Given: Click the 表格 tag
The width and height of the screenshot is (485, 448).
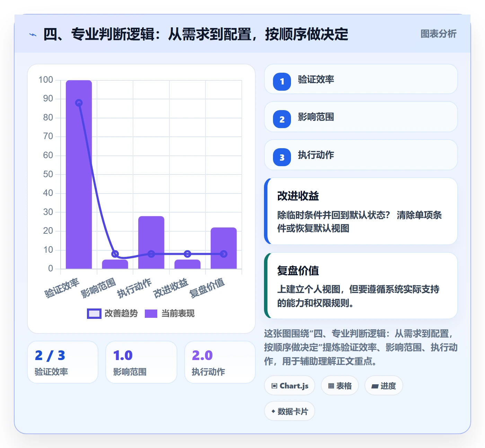Looking at the screenshot, I should point(340,386).
